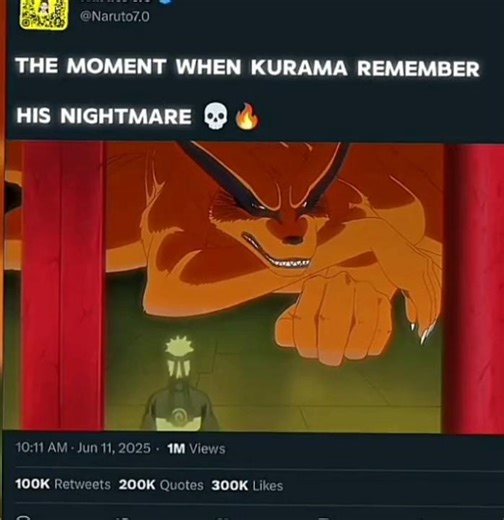Click the Jun 11, 2025 date
The width and height of the screenshot is (504, 520).
[x=114, y=448]
